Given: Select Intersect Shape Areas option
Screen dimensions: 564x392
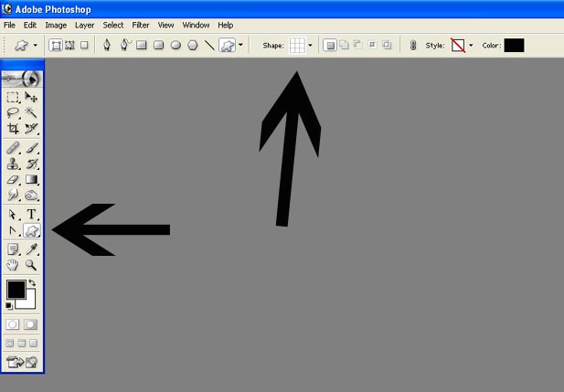Looking at the screenshot, I should pos(372,45).
